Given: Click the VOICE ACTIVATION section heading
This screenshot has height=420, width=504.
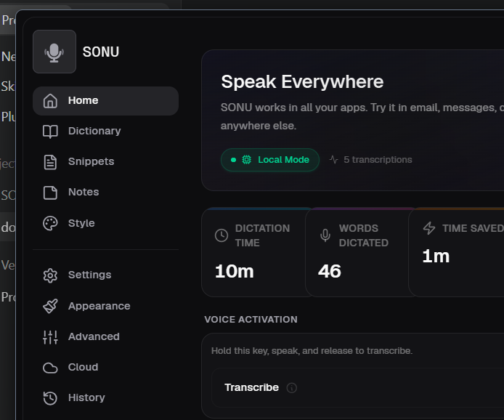Looking at the screenshot, I should [x=251, y=319].
